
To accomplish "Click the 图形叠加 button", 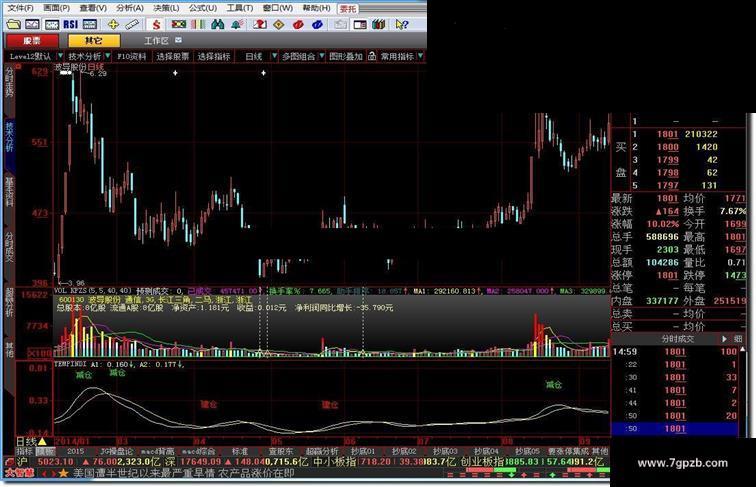I will tap(346, 56).
